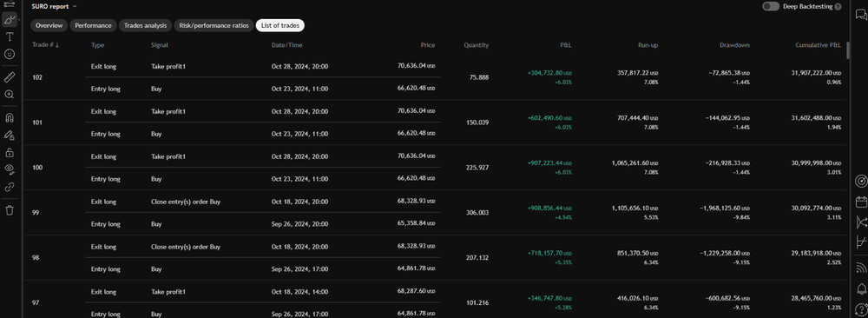Click cumulative P&L 29,183,918.00 USD
This screenshot has width=868, height=318.
pos(817,253)
